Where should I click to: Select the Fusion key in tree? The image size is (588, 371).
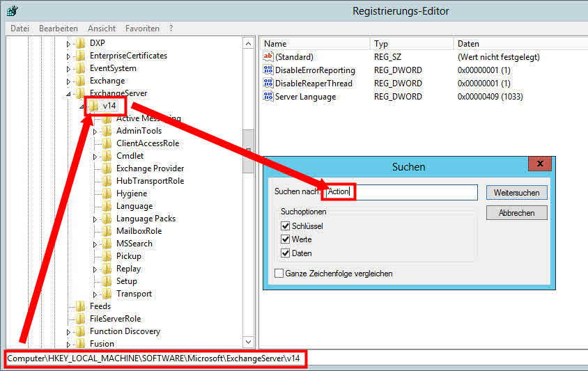click(x=102, y=344)
